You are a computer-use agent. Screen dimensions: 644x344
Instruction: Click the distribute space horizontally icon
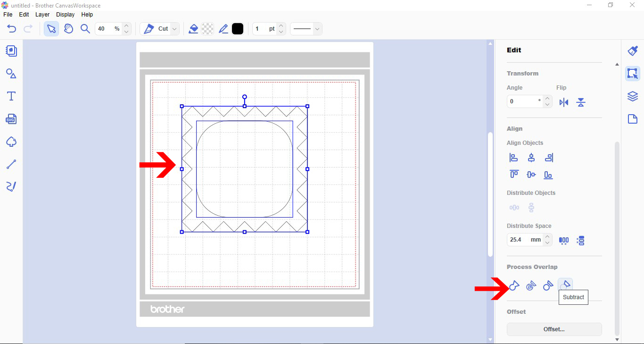pos(564,240)
